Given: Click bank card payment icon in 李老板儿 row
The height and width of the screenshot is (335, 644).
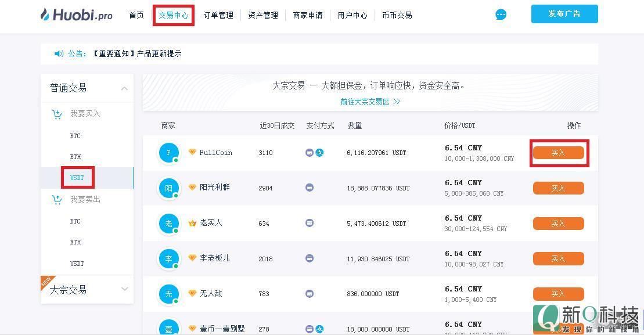Looking at the screenshot, I should click(x=310, y=258).
